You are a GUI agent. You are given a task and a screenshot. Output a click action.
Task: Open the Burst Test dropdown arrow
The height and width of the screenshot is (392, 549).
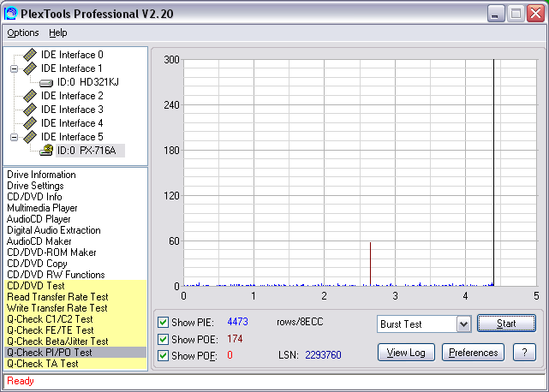pos(463,324)
